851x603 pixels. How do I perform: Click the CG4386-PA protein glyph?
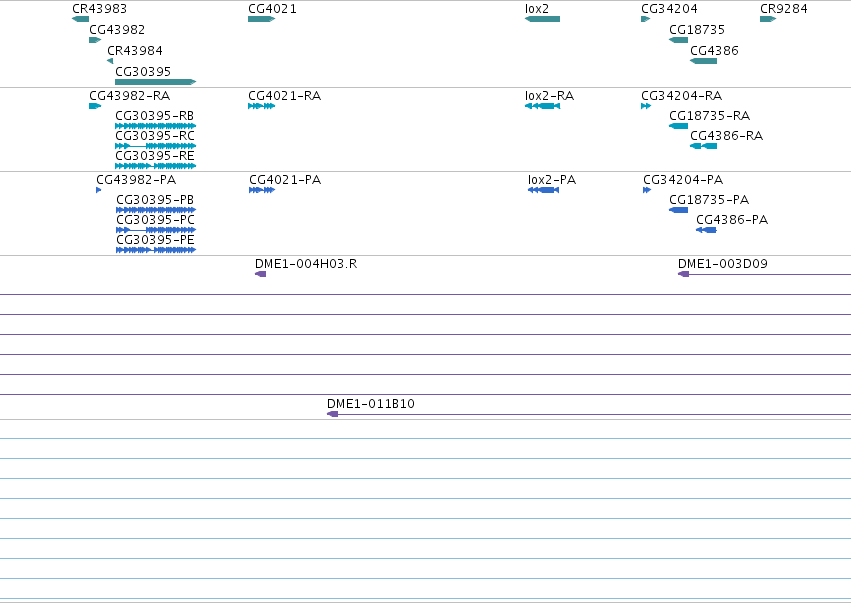[706, 230]
